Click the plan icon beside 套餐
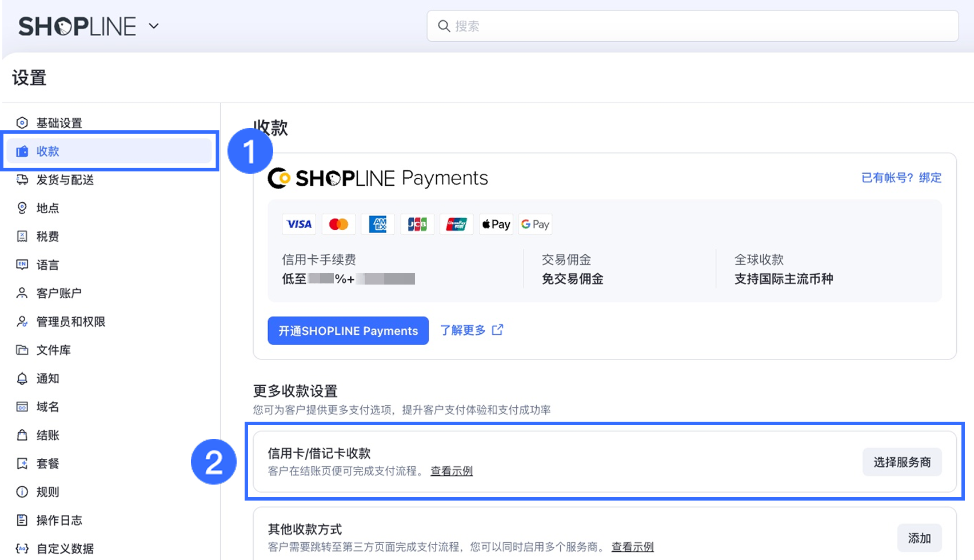This screenshot has width=974, height=560. coord(22,463)
